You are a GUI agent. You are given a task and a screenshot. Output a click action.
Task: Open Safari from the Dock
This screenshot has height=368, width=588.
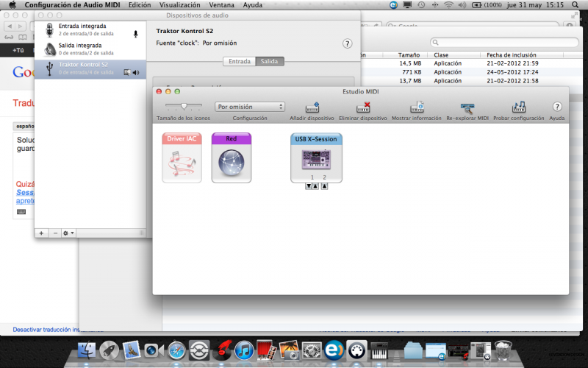[176, 351]
